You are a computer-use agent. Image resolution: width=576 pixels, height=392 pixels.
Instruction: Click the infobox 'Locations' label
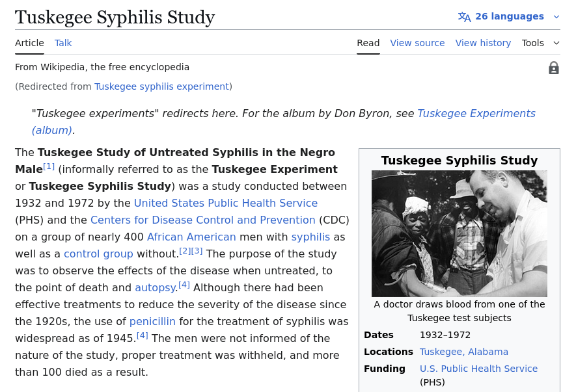coord(389,352)
